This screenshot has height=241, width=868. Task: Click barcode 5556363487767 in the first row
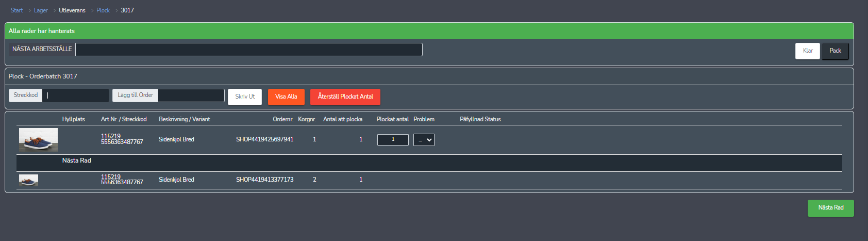coord(122,142)
